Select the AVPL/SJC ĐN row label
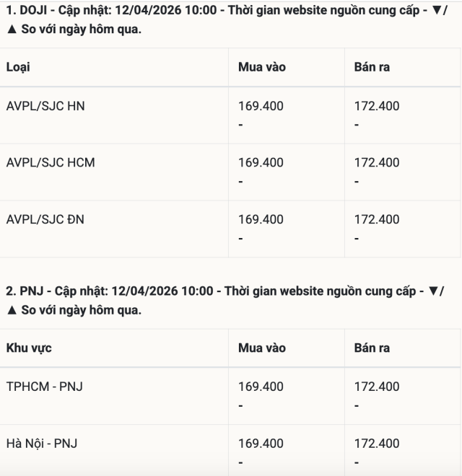The width and height of the screenshot is (462, 476). [x=45, y=219]
